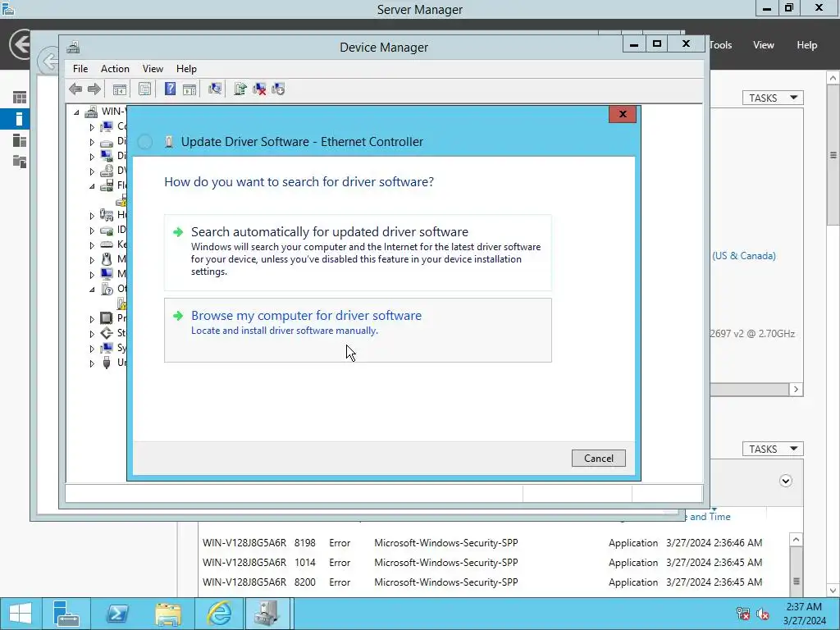
Task: Expand the first Co... category under root
Action: [92, 127]
